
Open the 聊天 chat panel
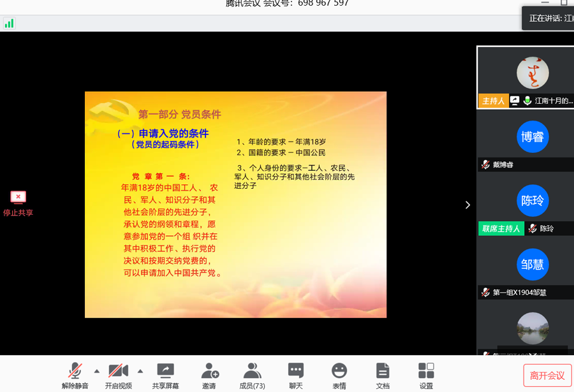295,371
